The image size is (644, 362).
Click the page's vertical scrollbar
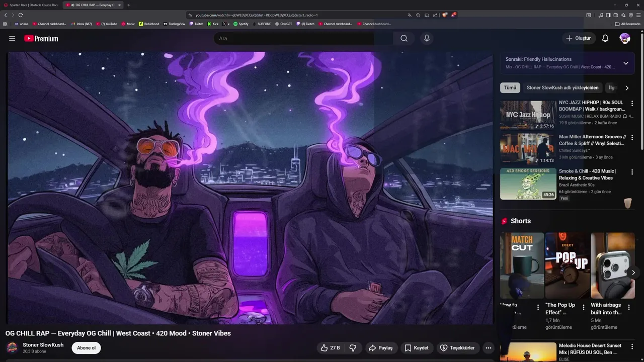tap(641, 90)
